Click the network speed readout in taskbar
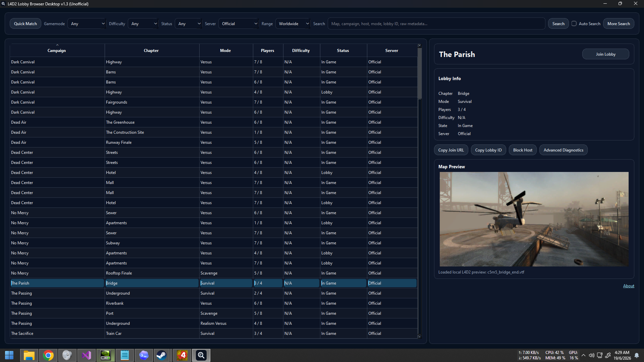Screen dimensions: 644x362 pos(529,355)
